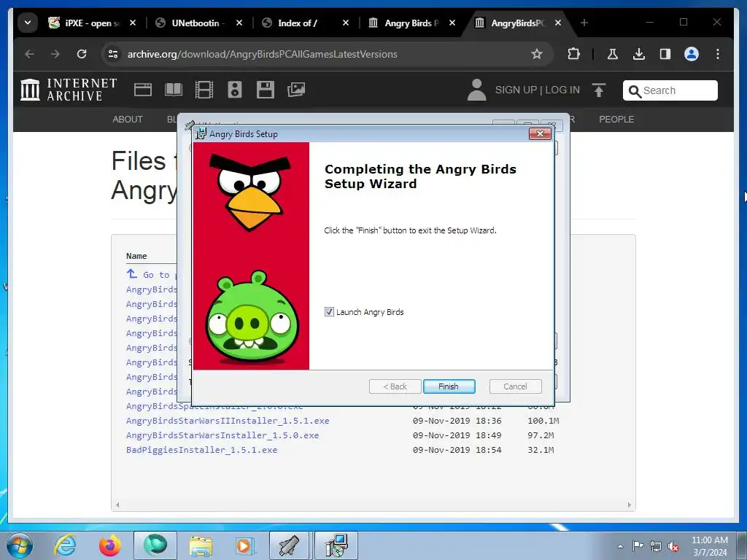Open the ABOUT menu item
The image size is (747, 560).
tap(127, 120)
